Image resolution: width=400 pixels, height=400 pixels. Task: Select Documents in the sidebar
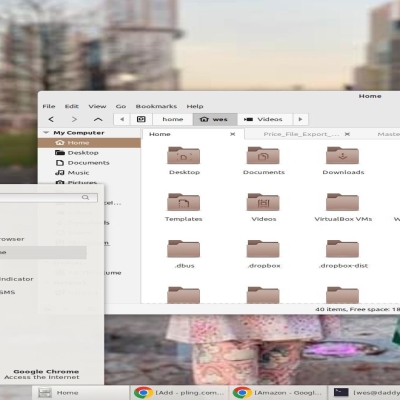tap(89, 163)
